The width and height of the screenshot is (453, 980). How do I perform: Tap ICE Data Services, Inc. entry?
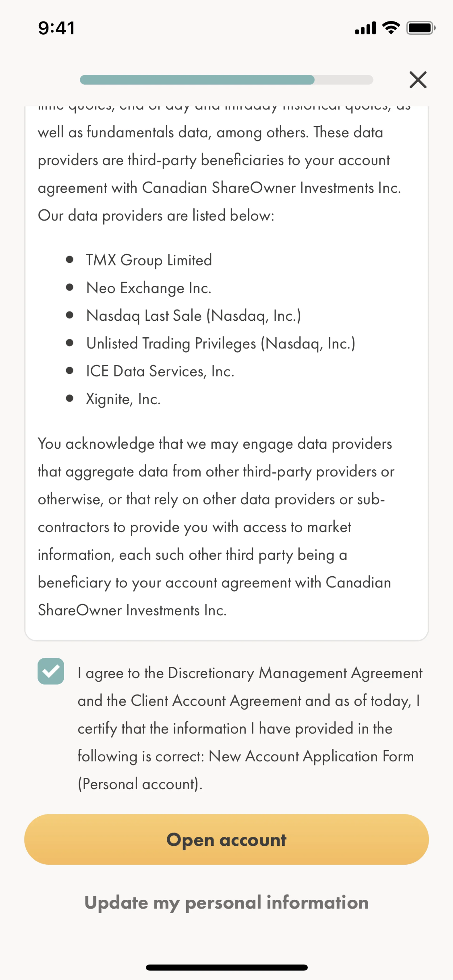coord(160,371)
